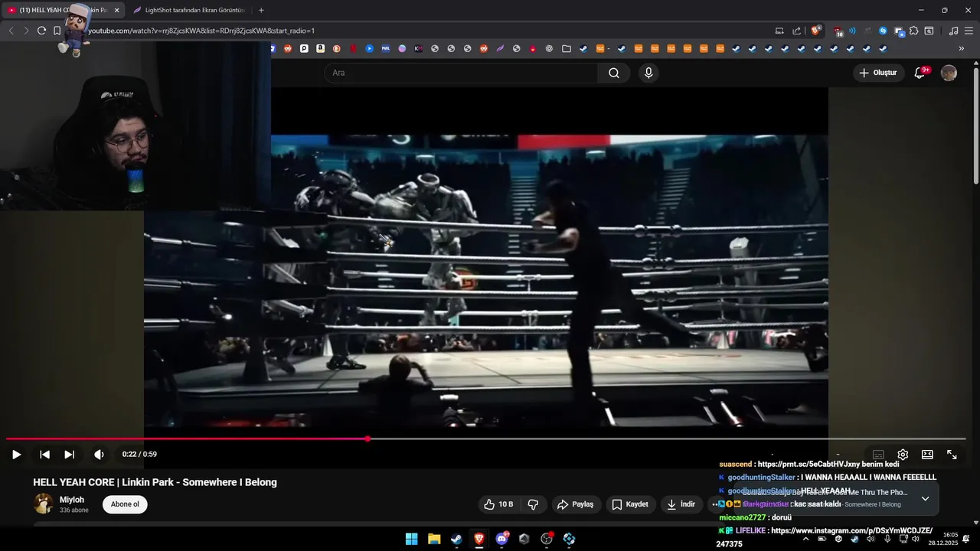Screen dimensions: 980x551
Task: Close the YouTube tab
Action: [x=116, y=10]
